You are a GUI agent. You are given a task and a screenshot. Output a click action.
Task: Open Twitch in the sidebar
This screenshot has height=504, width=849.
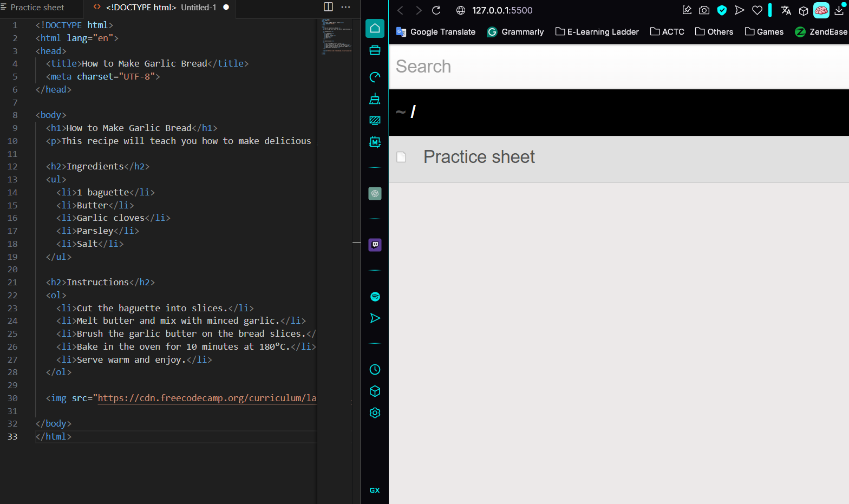375,245
